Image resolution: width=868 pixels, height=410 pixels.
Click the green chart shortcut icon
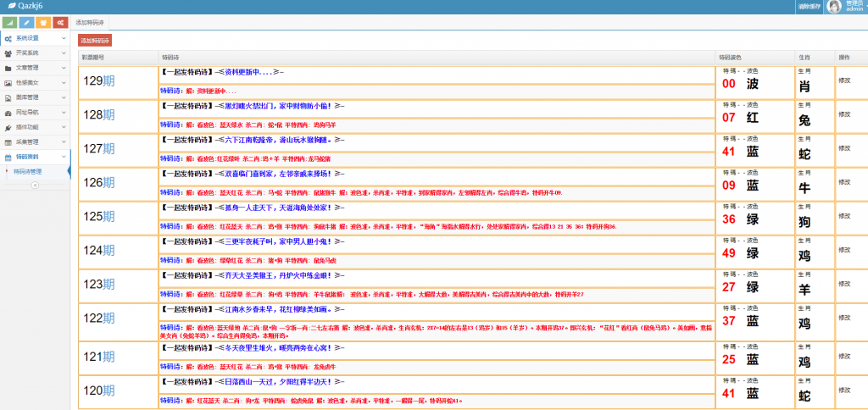click(x=9, y=23)
